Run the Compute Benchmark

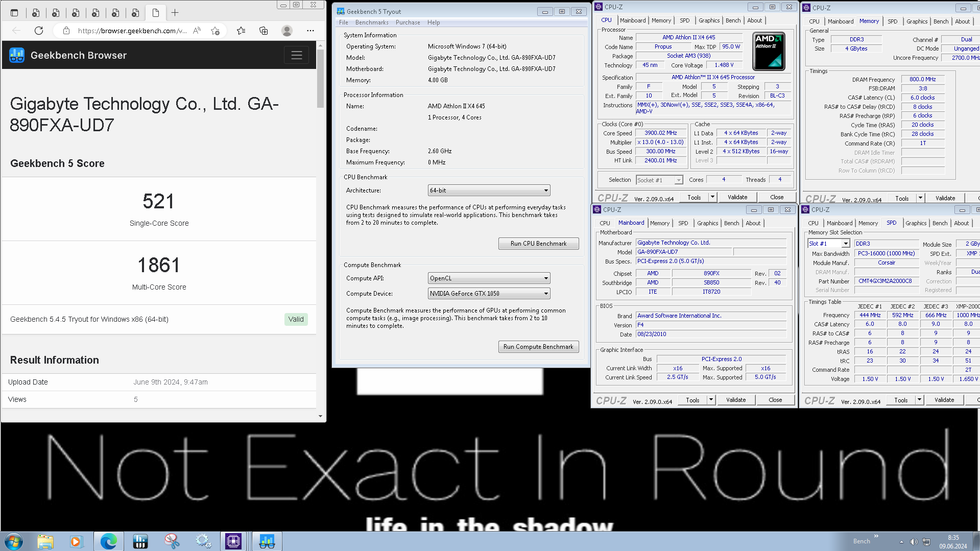pyautogui.click(x=538, y=347)
